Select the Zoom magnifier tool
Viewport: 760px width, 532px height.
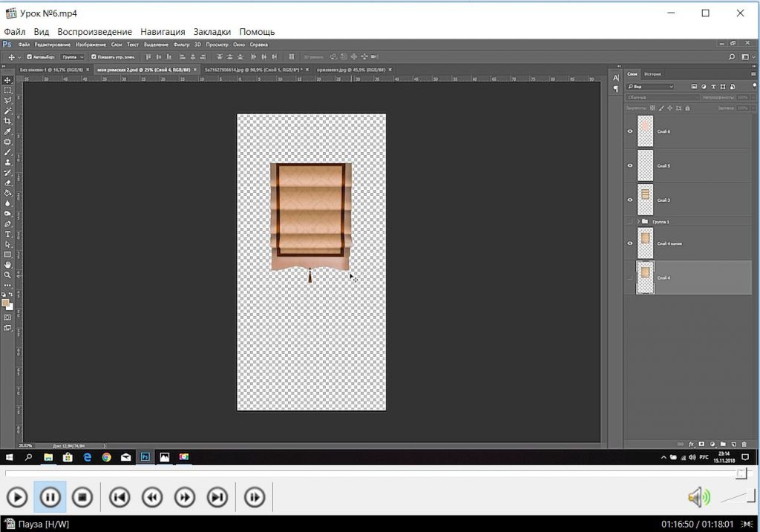(x=7, y=275)
